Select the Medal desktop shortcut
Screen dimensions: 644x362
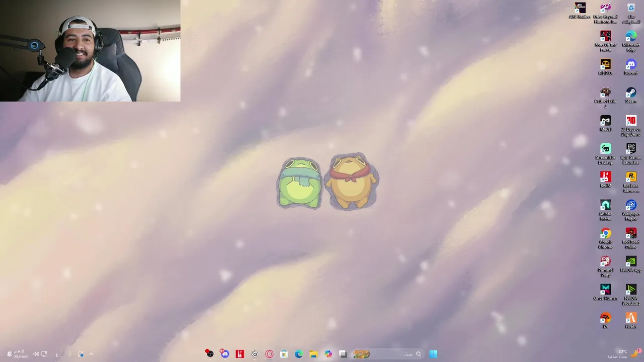coord(605,123)
